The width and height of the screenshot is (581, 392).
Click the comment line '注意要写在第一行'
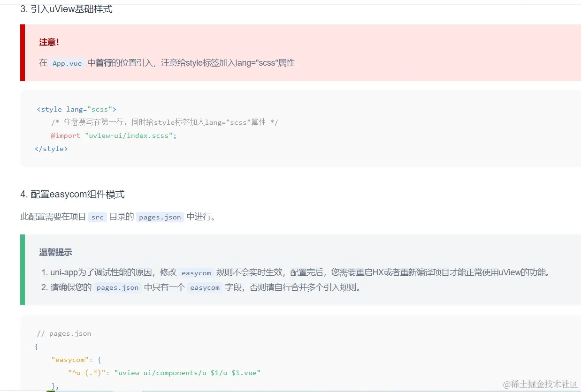[165, 122]
